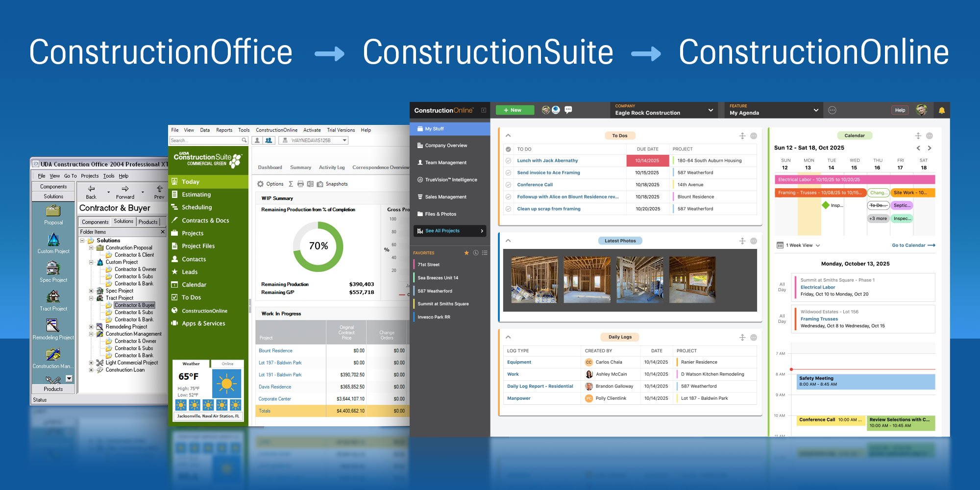Open the options dots on Latest Photos panel
This screenshot has height=490, width=980.
(x=754, y=241)
